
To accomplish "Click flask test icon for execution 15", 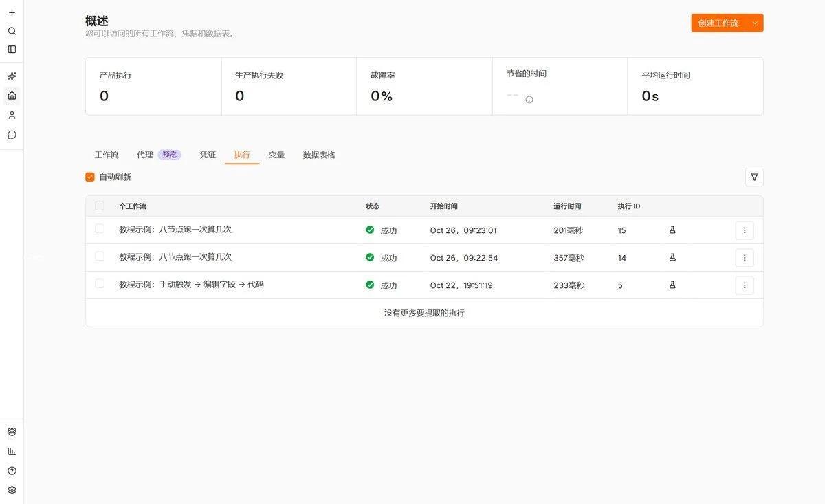I will [x=672, y=230].
